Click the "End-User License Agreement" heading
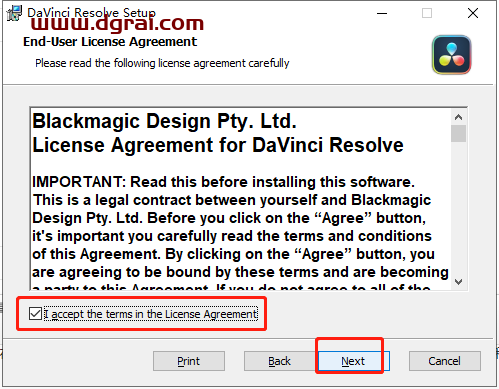This screenshot has width=499, height=389. (110, 42)
